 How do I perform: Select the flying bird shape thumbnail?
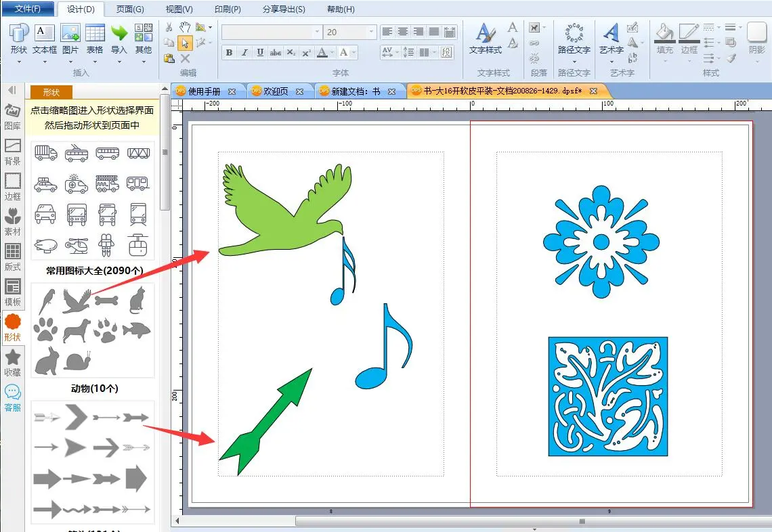pyautogui.click(x=76, y=300)
